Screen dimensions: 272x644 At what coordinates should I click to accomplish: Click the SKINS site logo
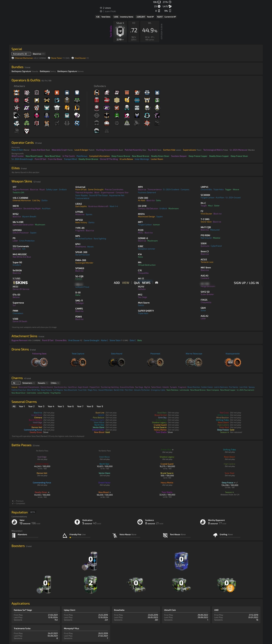(x=20, y=283)
